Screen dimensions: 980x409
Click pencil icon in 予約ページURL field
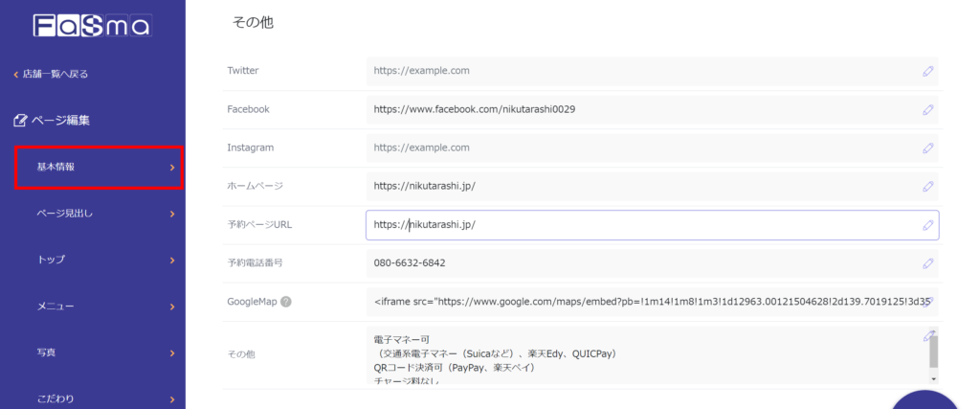pos(927,225)
